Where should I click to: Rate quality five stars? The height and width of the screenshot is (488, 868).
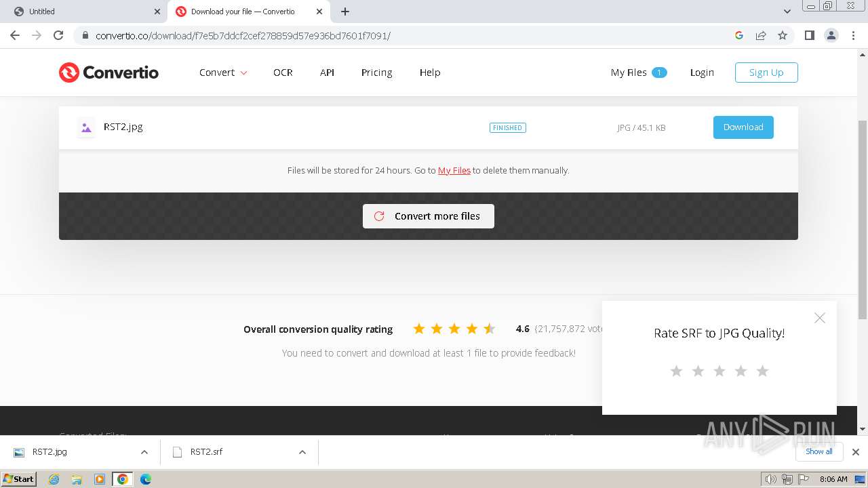(762, 371)
